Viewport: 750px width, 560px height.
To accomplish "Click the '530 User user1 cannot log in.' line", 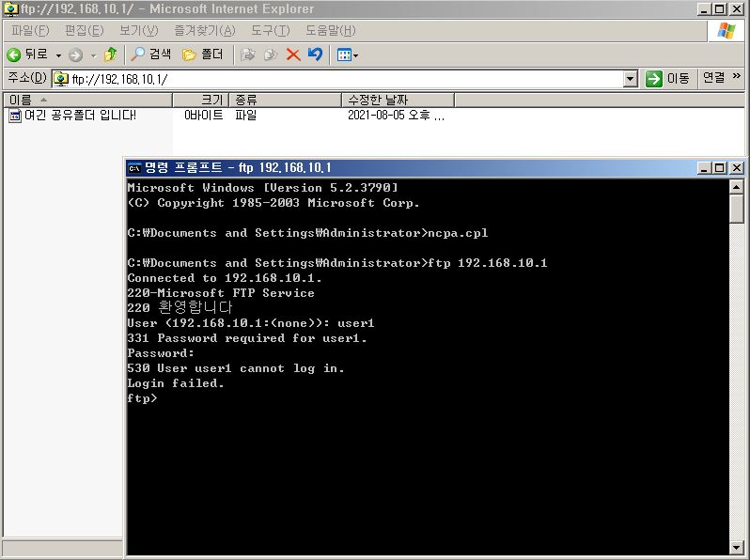I will click(x=235, y=368).
